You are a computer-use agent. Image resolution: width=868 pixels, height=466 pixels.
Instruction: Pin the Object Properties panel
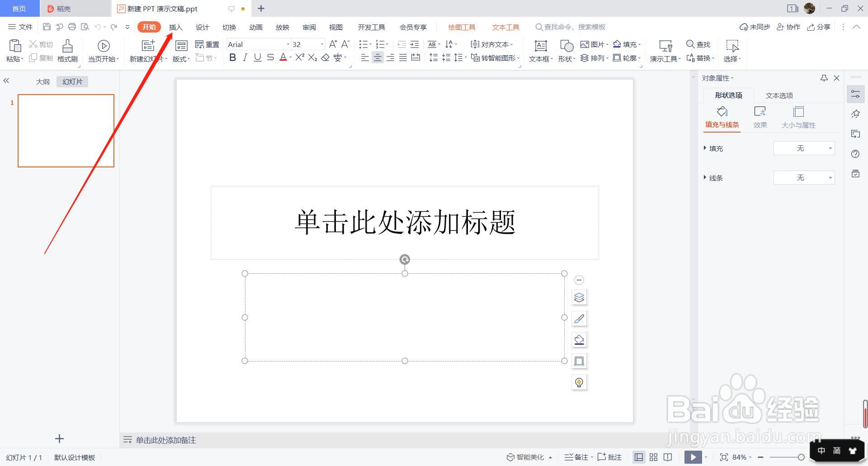[x=824, y=78]
